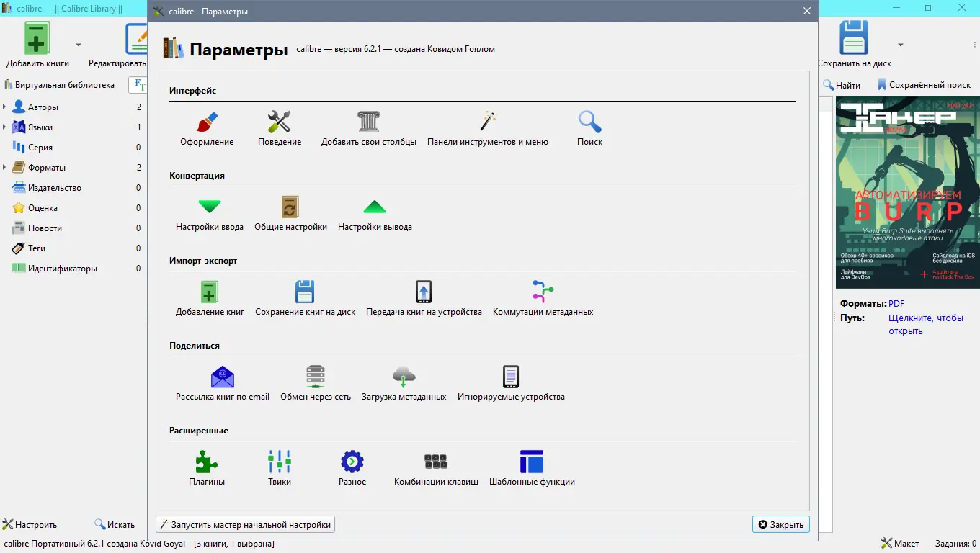Open Общие настройки conversion options

tap(290, 214)
